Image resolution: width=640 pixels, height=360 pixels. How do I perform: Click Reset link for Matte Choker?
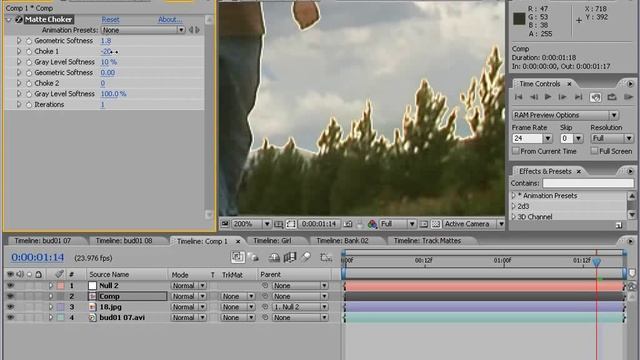coord(110,20)
